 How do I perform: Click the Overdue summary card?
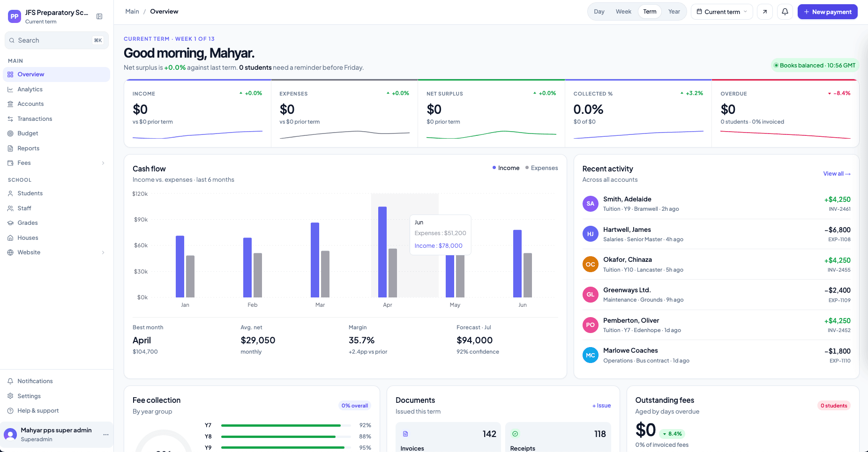[x=786, y=113]
